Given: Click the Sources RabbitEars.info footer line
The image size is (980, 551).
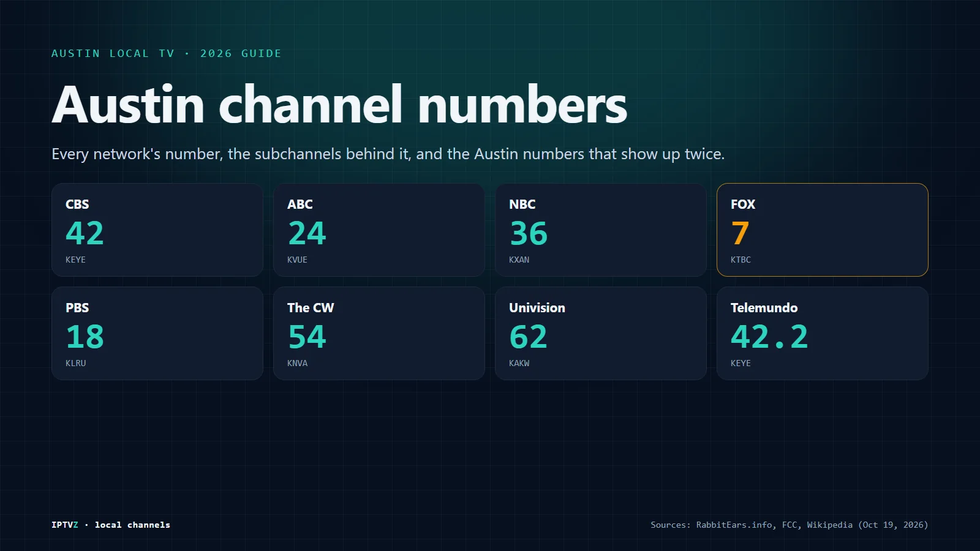Looking at the screenshot, I should click(x=790, y=525).
